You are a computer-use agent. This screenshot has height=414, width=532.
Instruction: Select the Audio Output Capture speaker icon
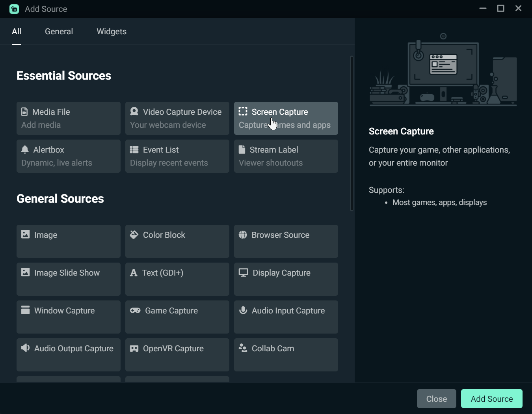click(x=25, y=348)
